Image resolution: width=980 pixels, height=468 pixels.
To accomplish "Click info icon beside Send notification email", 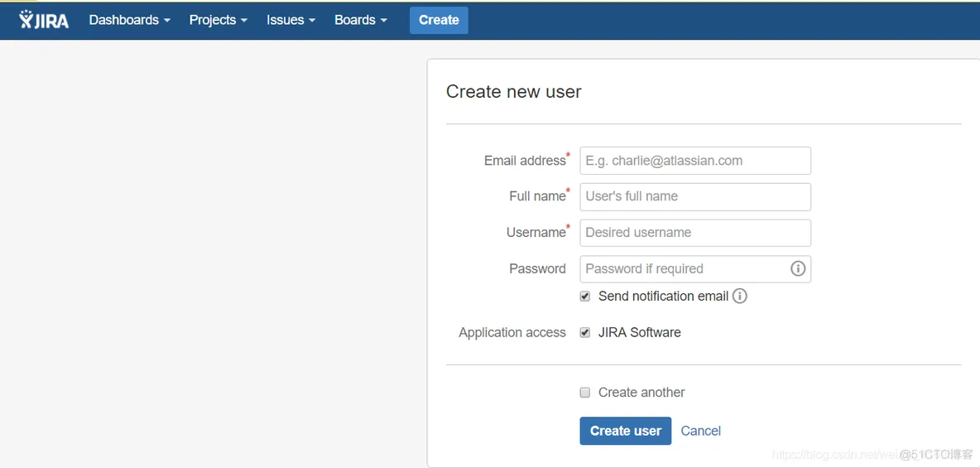I will tap(739, 296).
